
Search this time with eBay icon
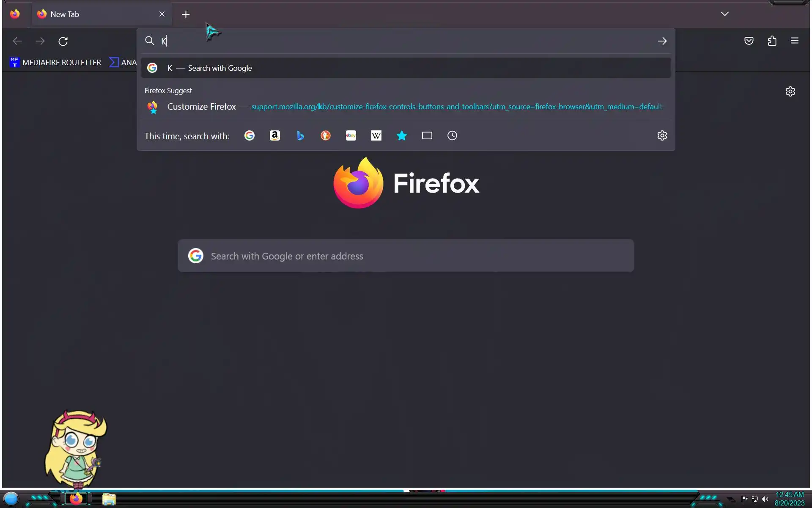tap(351, 135)
